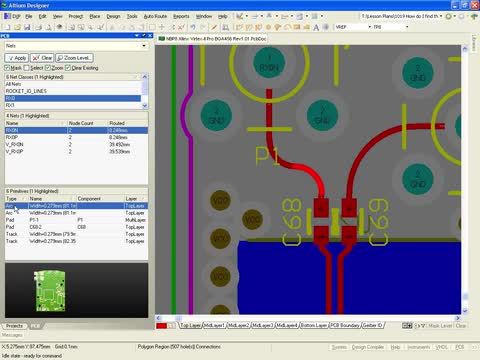The height and width of the screenshot is (360, 480).
Task: Click the Print icon in toolbar
Action: click(39, 27)
